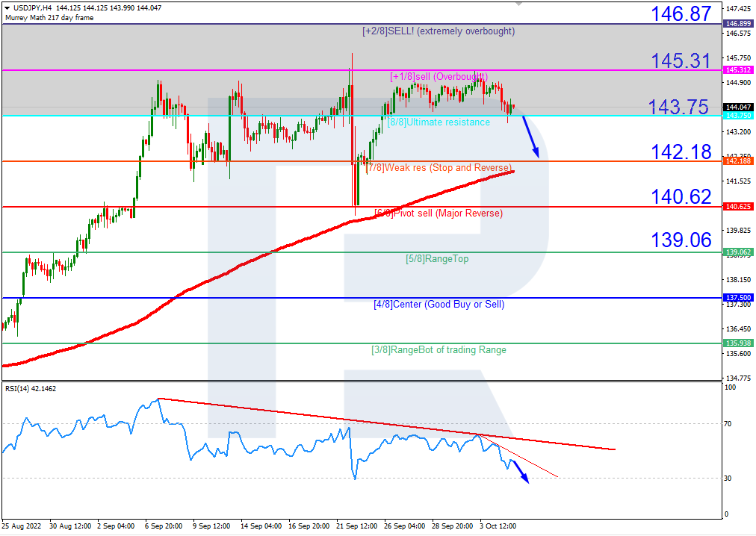
Task: Click the [3/8]RangeBot of trading Range label
Action: click(x=439, y=350)
